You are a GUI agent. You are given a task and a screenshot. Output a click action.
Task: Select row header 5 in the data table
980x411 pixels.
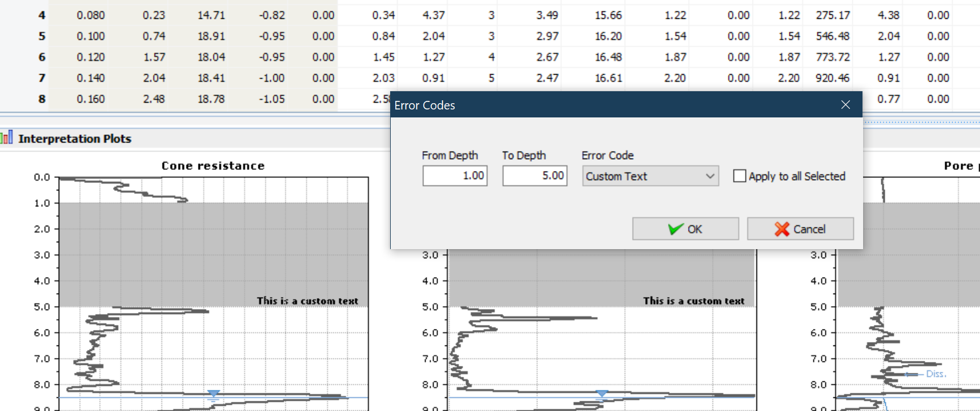pos(42,36)
